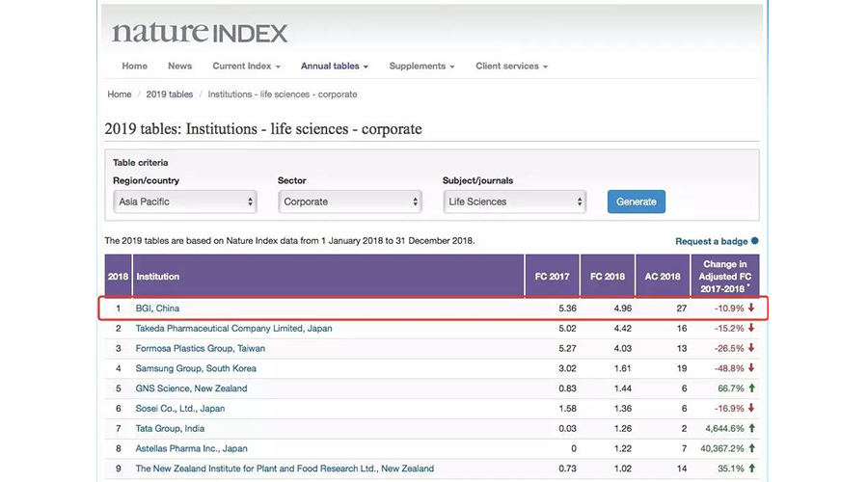868x482 pixels.
Task: Click the 2018 rank column header
Action: (118, 276)
